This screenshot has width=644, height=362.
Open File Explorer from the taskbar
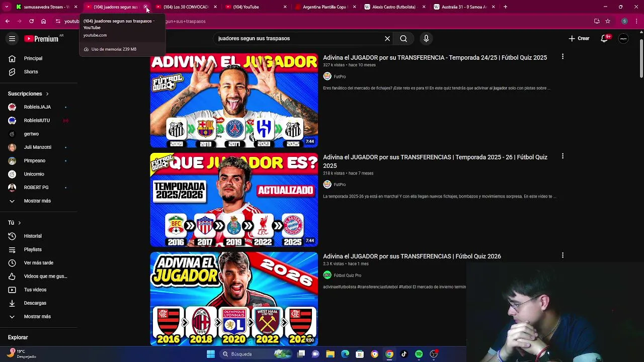pyautogui.click(x=331, y=354)
